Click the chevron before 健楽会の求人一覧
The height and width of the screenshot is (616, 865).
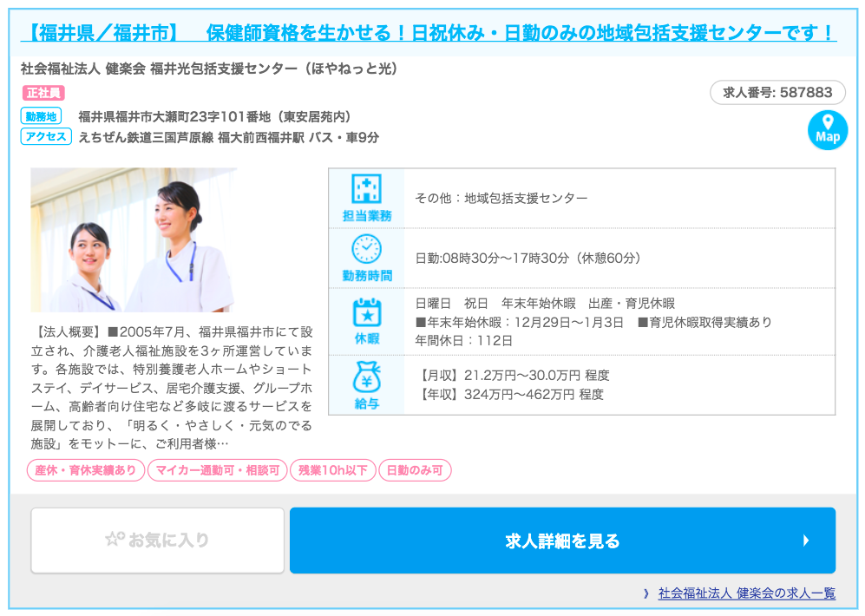(646, 593)
